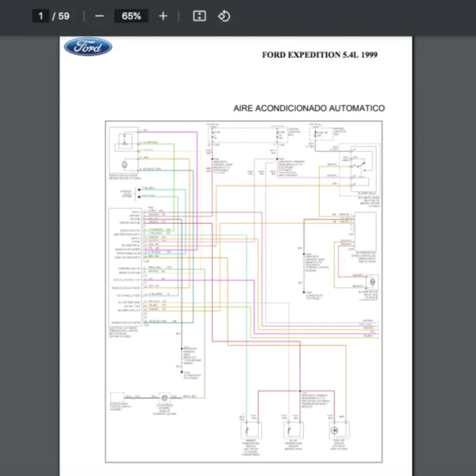Screen dimensions: 476x476
Task: Click the zoom in plus icon
Action: tap(163, 16)
